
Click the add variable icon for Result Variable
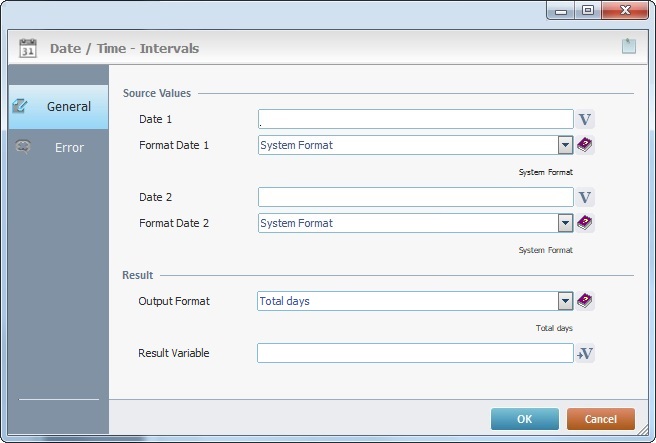click(x=586, y=353)
